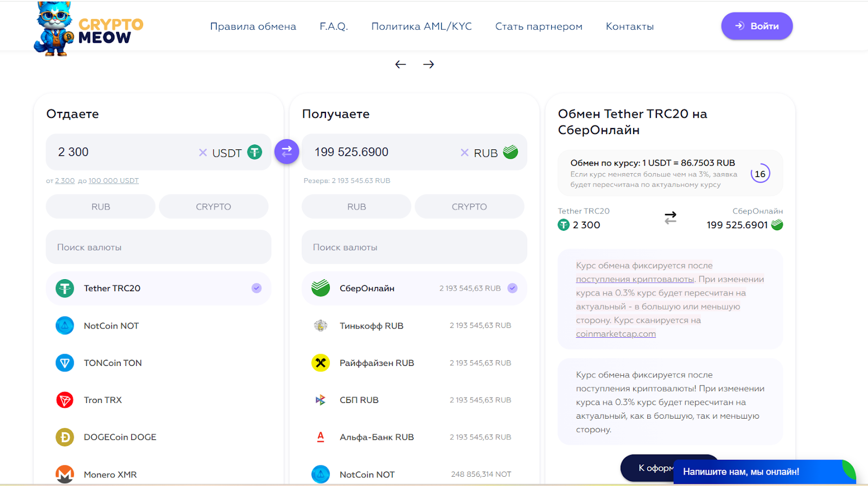Click Tether icon beside 2 300 summary

point(564,225)
